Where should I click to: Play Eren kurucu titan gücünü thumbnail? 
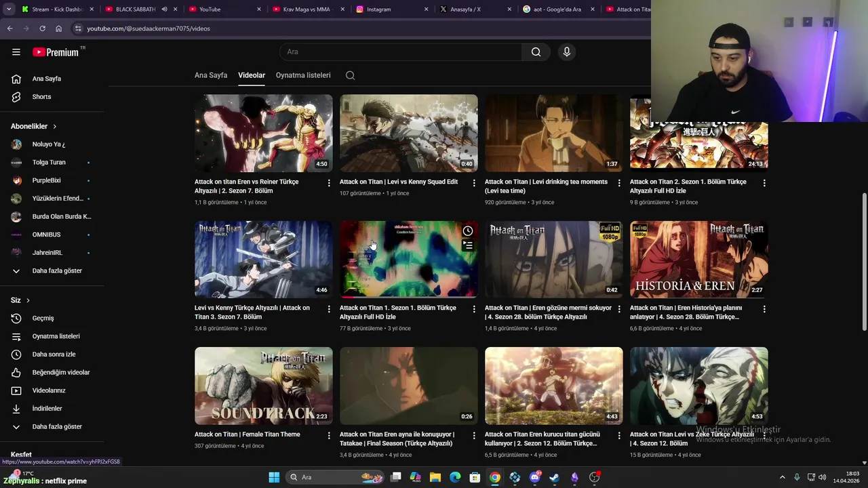tap(554, 386)
